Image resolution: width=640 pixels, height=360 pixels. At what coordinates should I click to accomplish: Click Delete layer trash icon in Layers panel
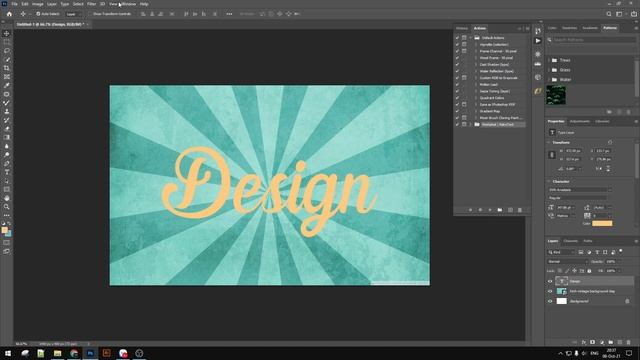pyautogui.click(x=629, y=342)
